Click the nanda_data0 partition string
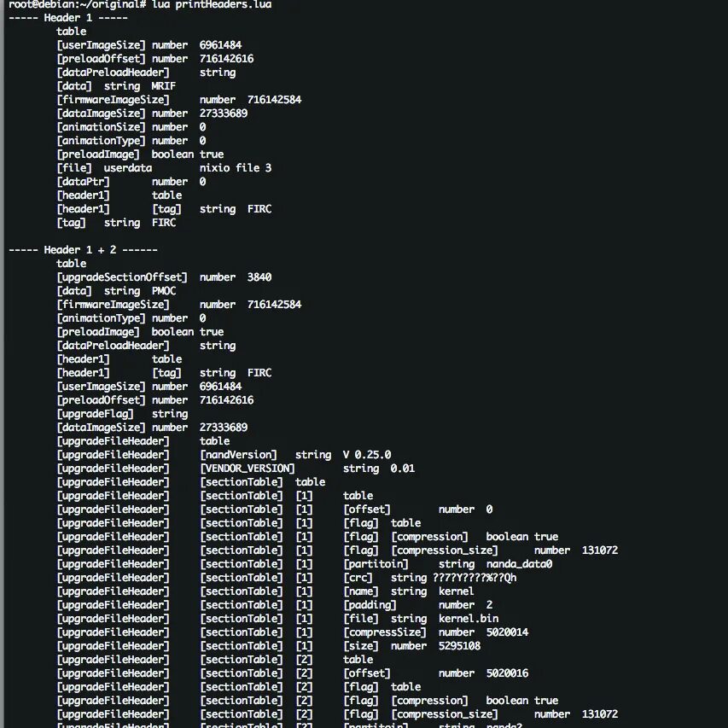The image size is (728, 728). (520, 564)
